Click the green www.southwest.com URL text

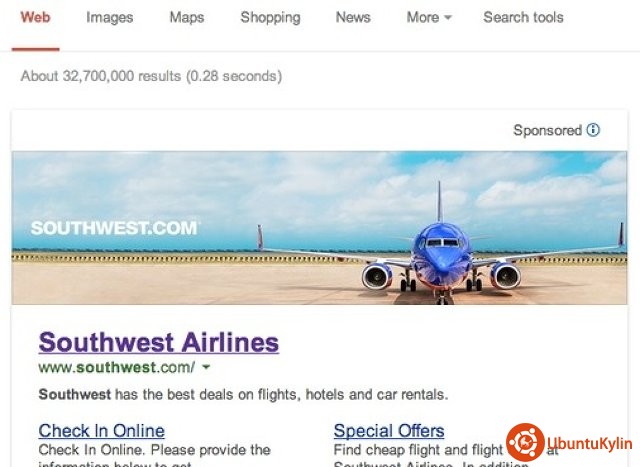tap(117, 367)
